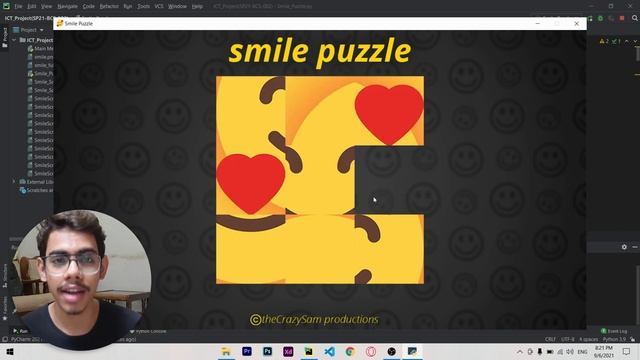Open the taskbar clock and calendar
640x360 pixels.
pyautogui.click(x=604, y=351)
